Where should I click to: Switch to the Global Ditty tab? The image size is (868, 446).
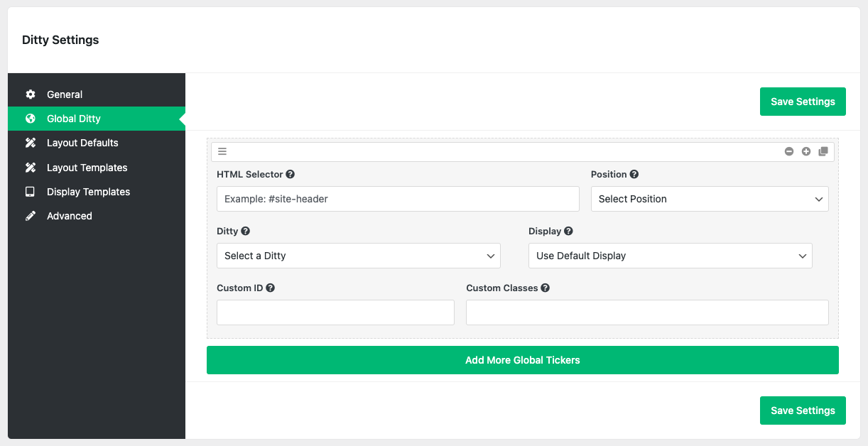[97, 119]
